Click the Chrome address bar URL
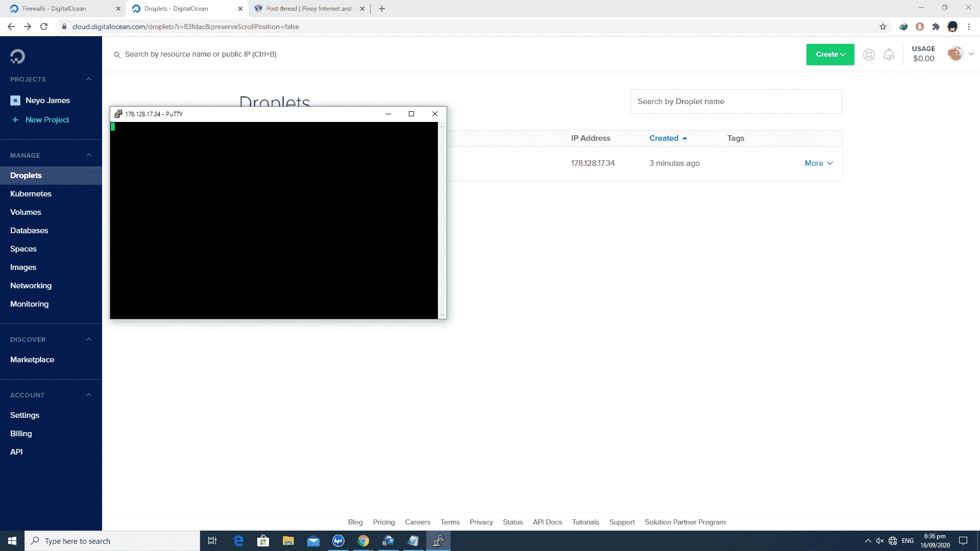980x551 pixels. click(x=185, y=27)
